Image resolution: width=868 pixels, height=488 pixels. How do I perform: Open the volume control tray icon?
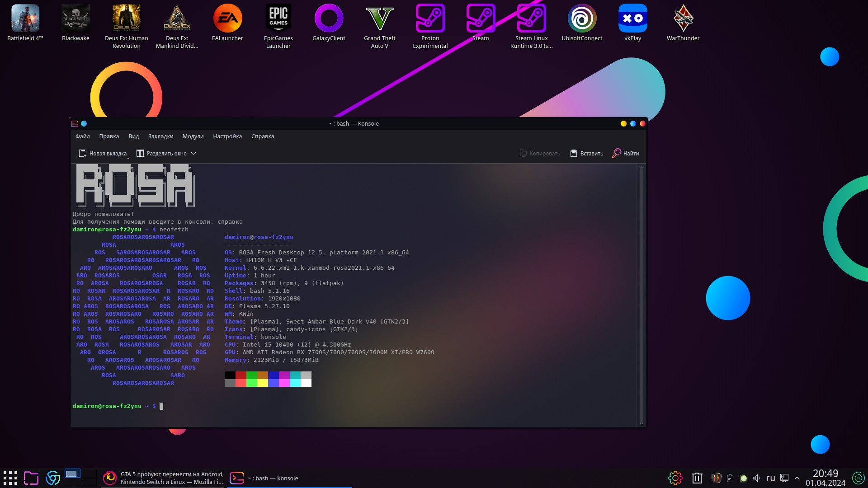coord(757,478)
